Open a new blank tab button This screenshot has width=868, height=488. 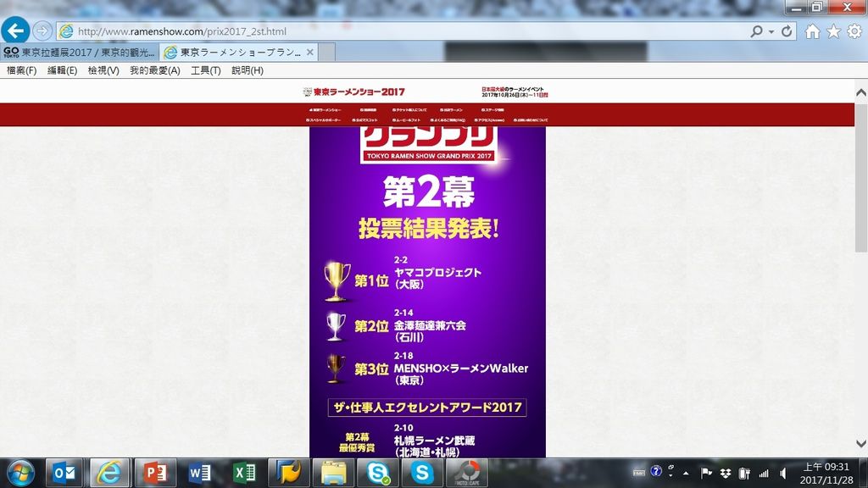(326, 52)
